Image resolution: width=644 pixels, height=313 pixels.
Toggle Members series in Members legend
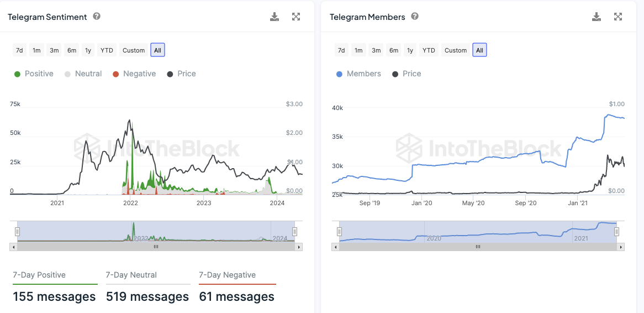(358, 74)
